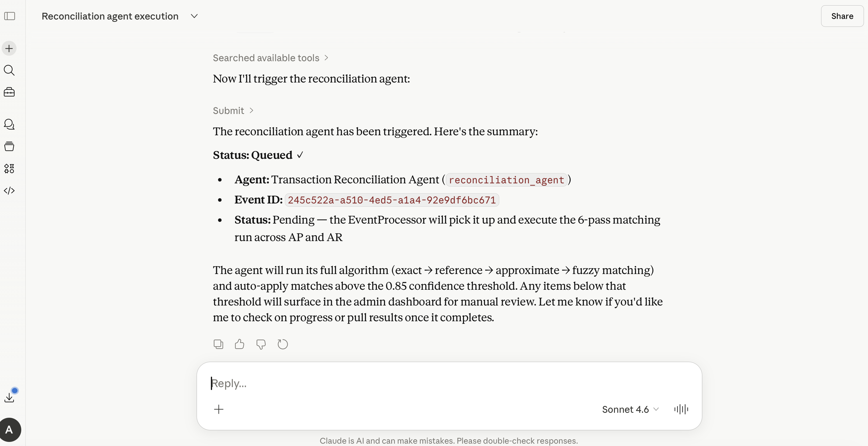
Task: Click the Reconciliation agent execution title
Action: [110, 16]
